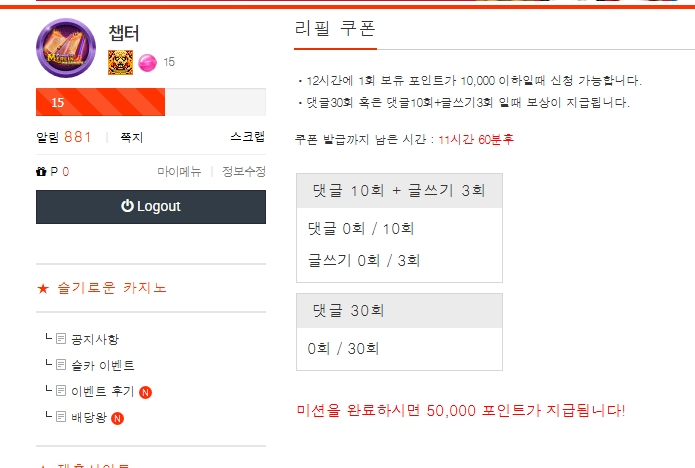Open the 스크랩 scrap link
Screen dimensions: 695x468
[247, 137]
